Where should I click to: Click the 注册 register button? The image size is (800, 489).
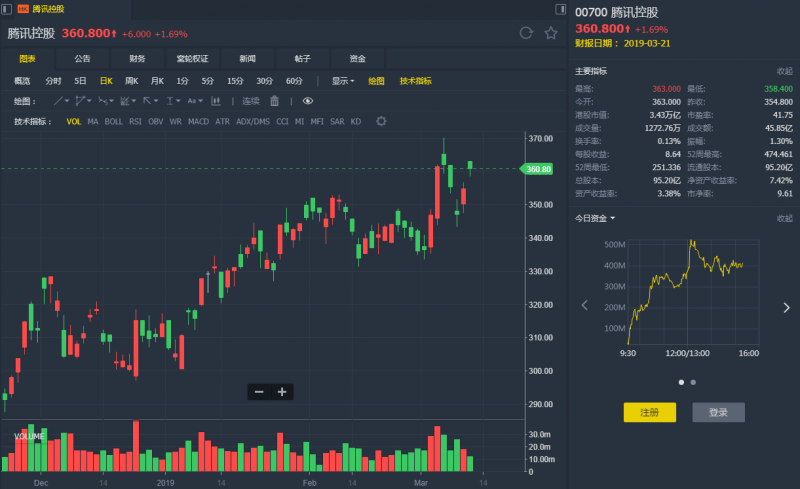coord(649,412)
